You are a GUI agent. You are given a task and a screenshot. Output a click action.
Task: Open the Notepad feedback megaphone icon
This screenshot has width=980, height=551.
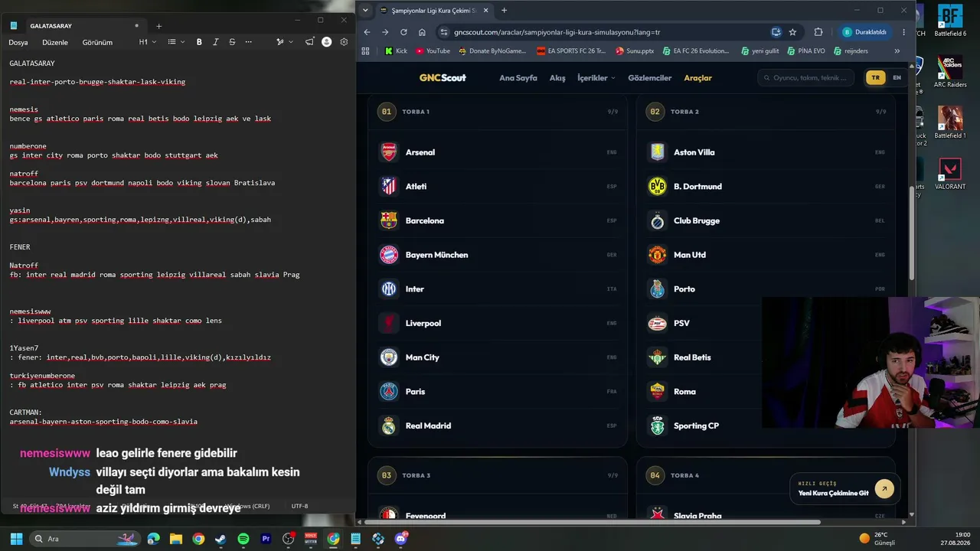309,42
